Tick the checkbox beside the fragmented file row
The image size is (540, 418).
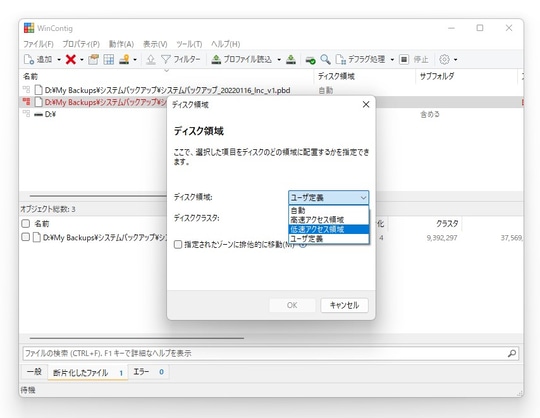(25, 237)
